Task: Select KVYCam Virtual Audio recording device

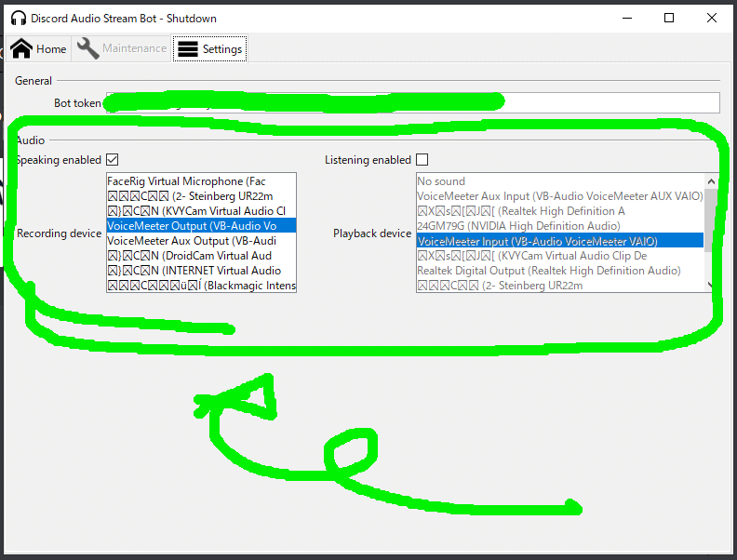Action: point(201,211)
